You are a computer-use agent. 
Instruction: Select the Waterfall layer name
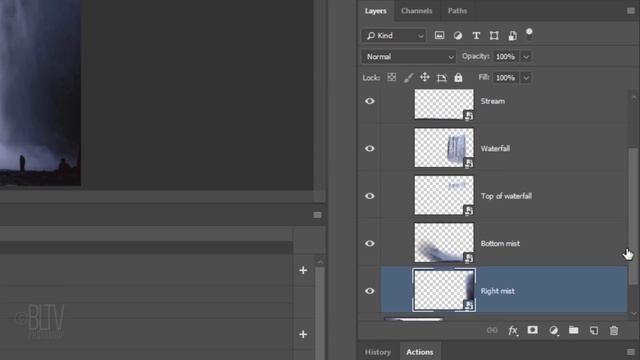pyautogui.click(x=495, y=149)
